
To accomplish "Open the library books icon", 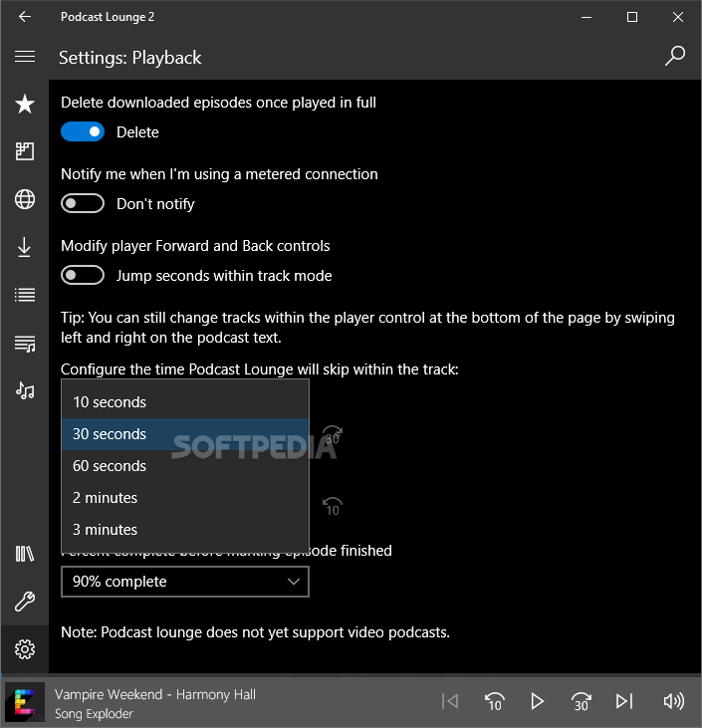I will pos(25,554).
